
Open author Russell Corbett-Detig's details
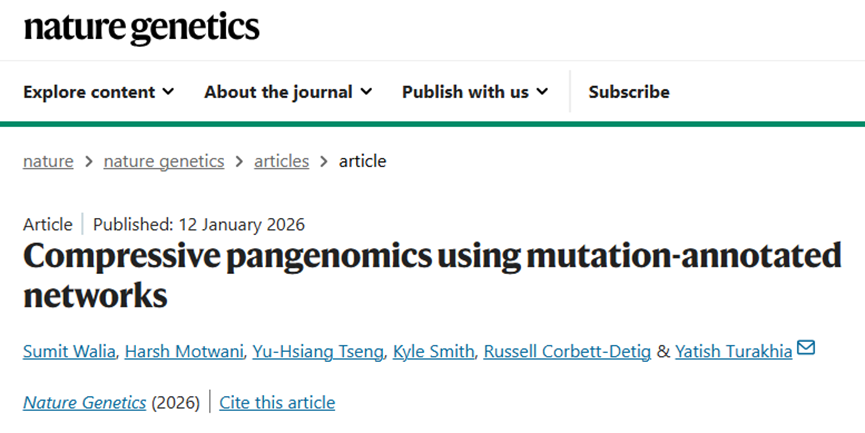pos(567,351)
